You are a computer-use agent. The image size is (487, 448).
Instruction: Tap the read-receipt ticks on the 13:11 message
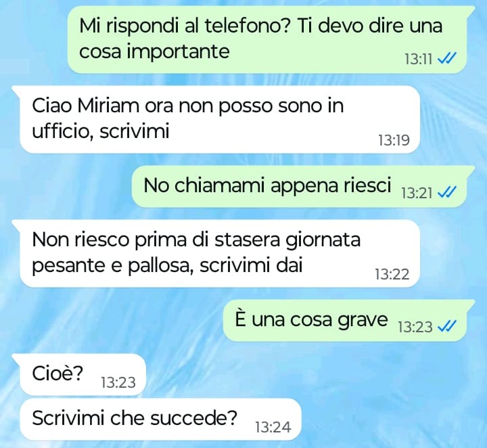click(446, 58)
